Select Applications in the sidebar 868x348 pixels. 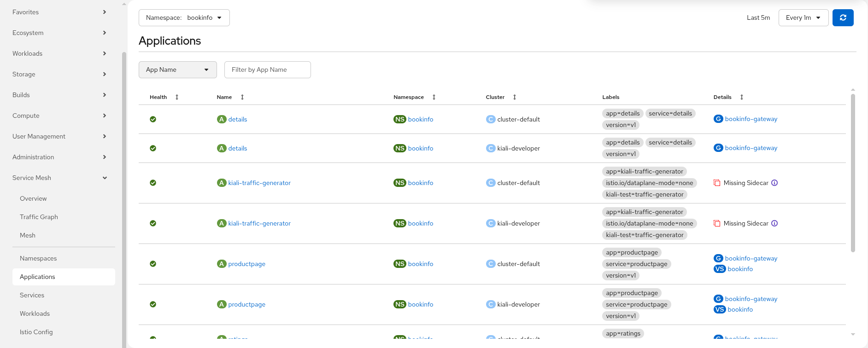(x=64, y=277)
